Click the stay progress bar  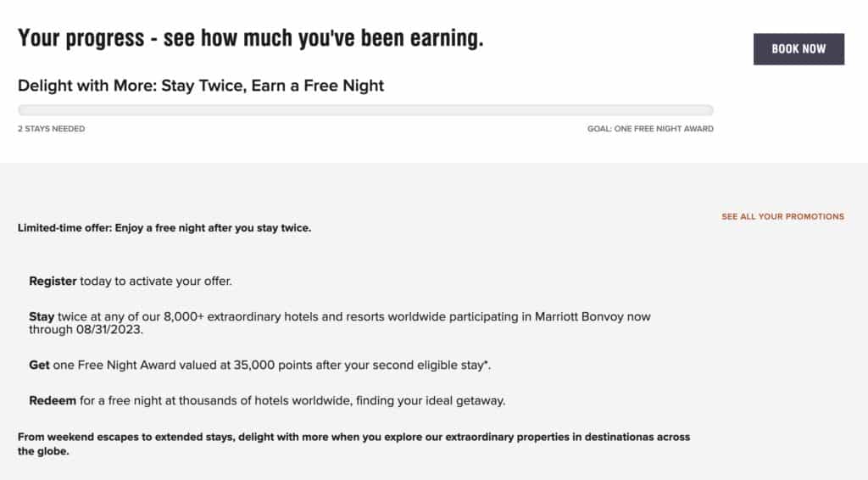point(365,110)
